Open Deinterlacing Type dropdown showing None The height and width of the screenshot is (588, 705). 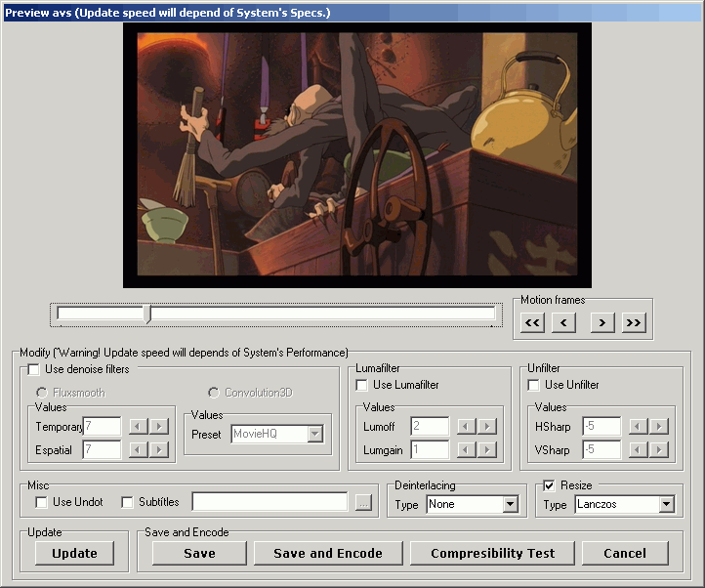[x=510, y=504]
